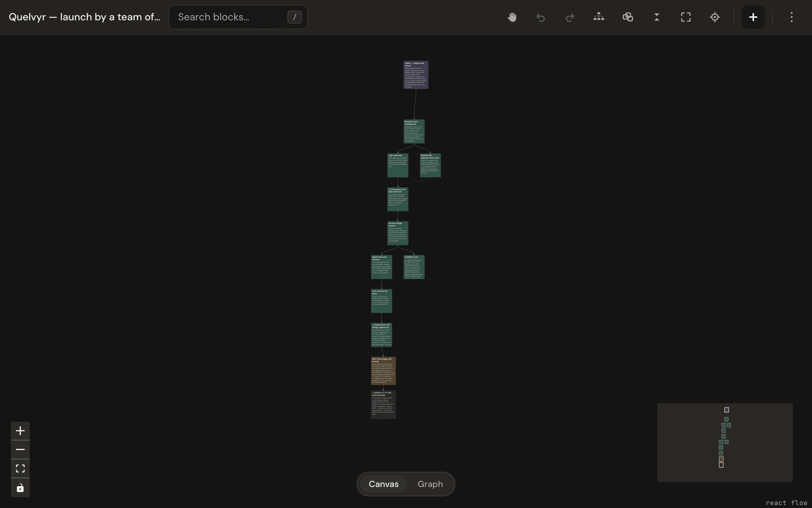The height and width of the screenshot is (508, 812).
Task: Switch to the Canvas view tab
Action: click(384, 484)
